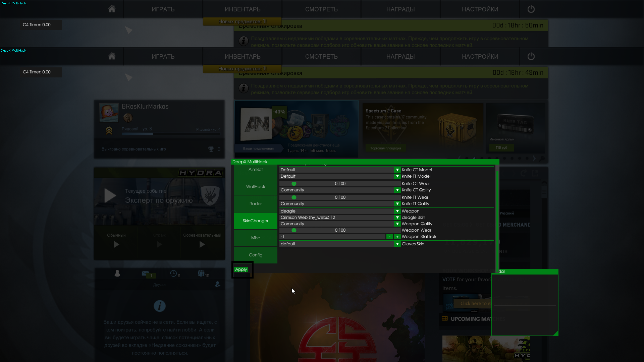
Task: Click the Apply button
Action: pyautogui.click(x=241, y=269)
